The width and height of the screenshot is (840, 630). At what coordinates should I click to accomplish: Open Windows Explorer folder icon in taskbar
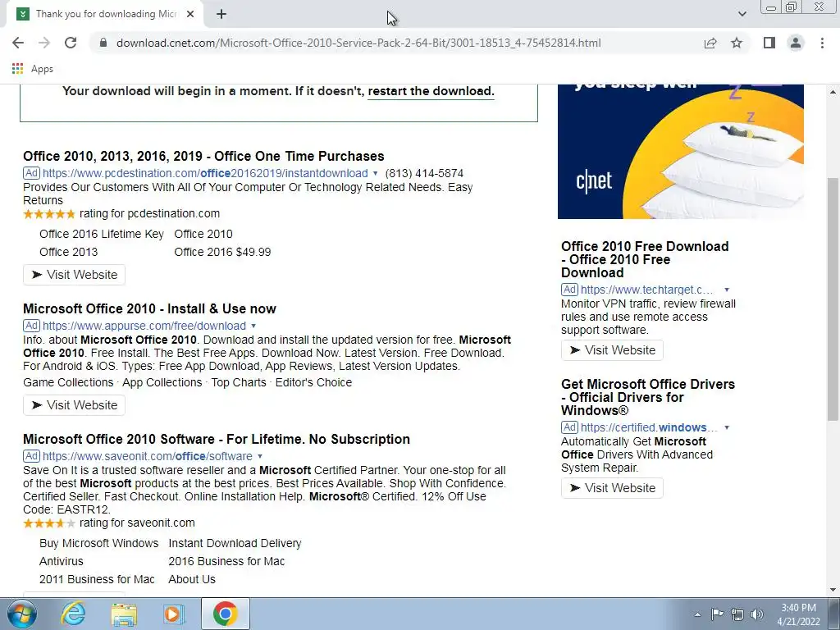[x=124, y=614]
